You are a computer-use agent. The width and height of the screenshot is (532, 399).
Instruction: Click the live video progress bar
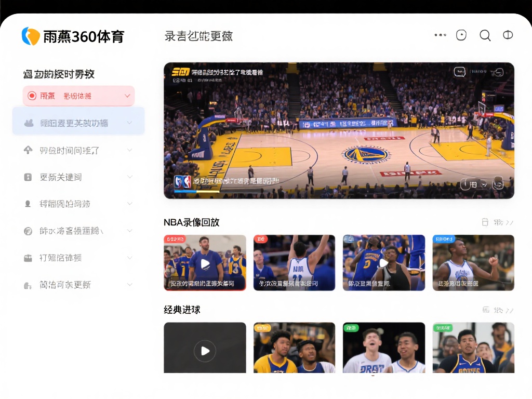(x=218, y=191)
